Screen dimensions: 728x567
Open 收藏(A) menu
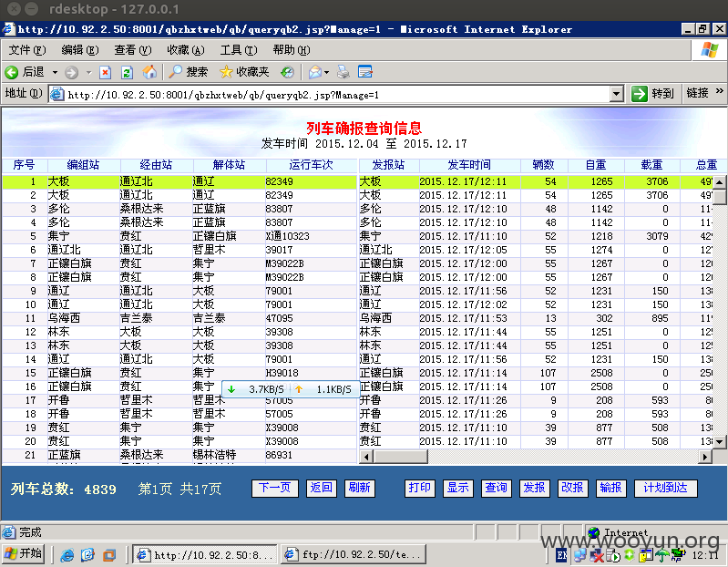click(186, 50)
